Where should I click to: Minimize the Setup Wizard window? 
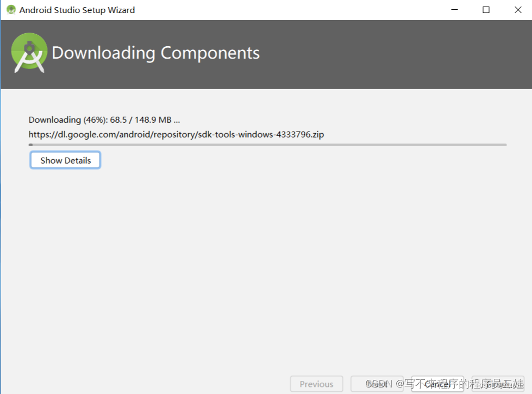tap(454, 10)
